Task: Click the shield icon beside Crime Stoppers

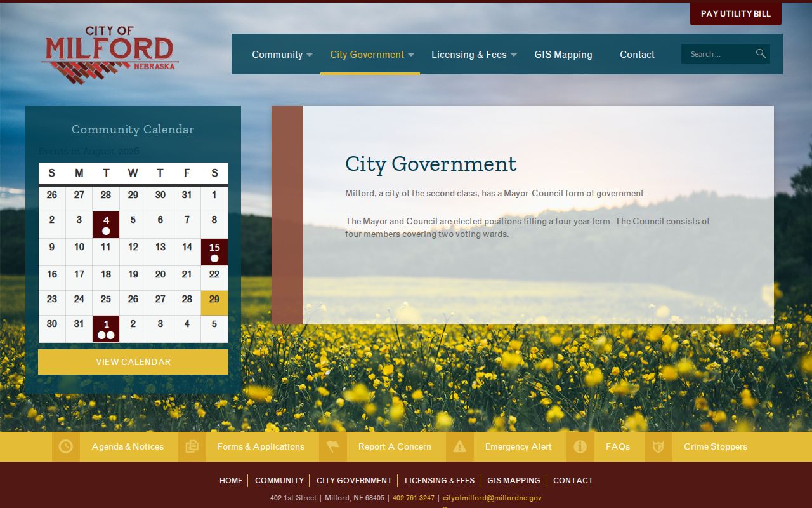Action: [x=658, y=446]
